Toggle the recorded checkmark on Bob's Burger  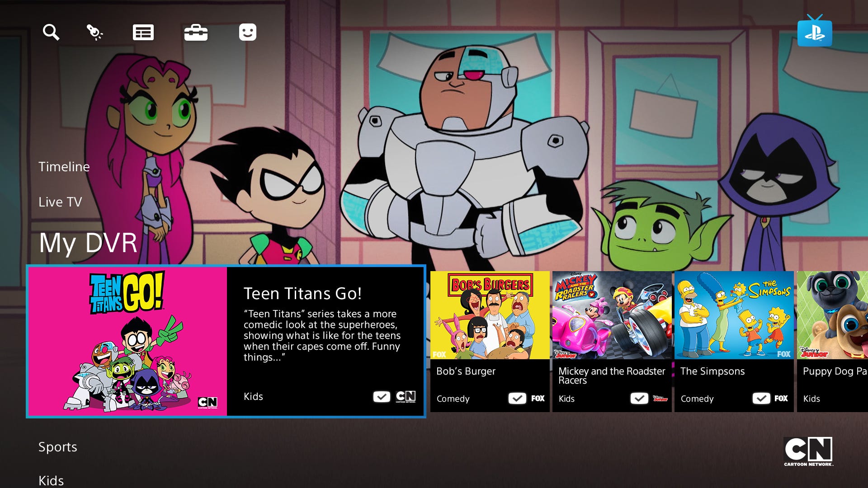pyautogui.click(x=517, y=399)
